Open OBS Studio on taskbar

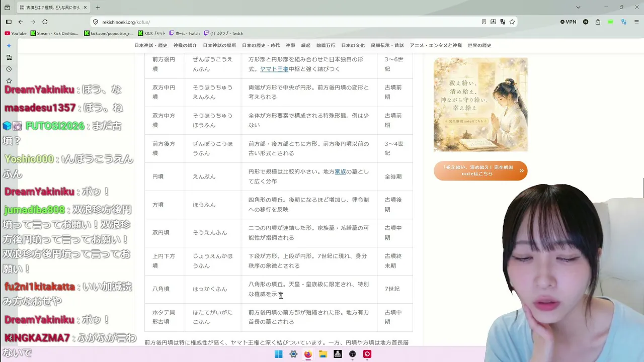(x=353, y=354)
